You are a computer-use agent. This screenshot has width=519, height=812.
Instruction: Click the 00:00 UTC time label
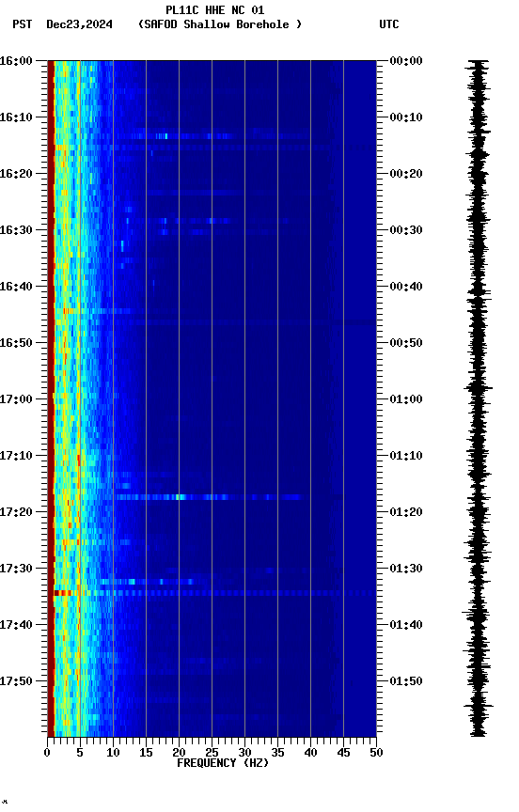pos(406,61)
